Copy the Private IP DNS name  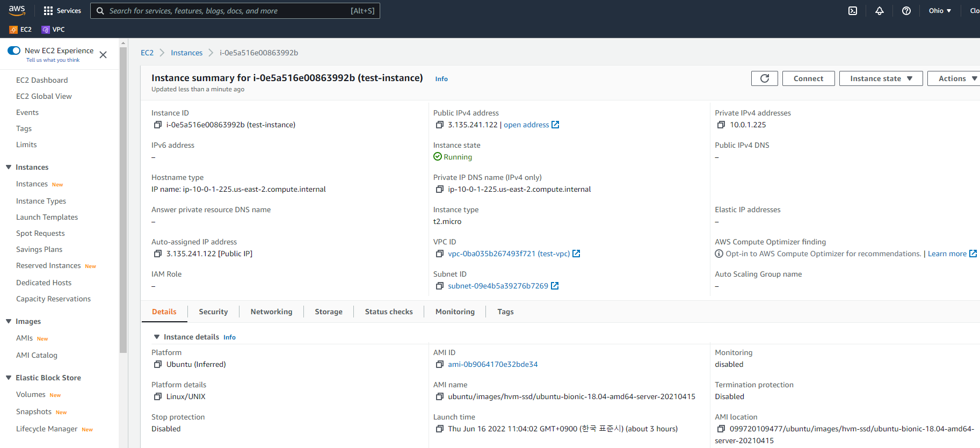pos(440,189)
